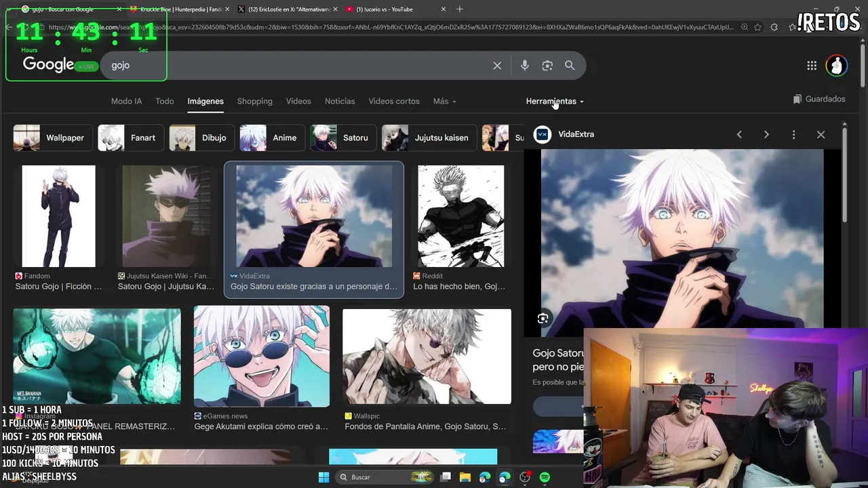
Task: Switch to the Shopping tab
Action: click(x=255, y=101)
